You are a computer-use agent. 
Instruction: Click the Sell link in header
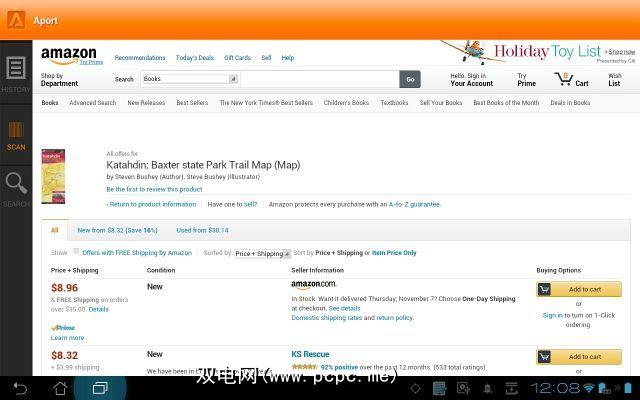[266, 58]
